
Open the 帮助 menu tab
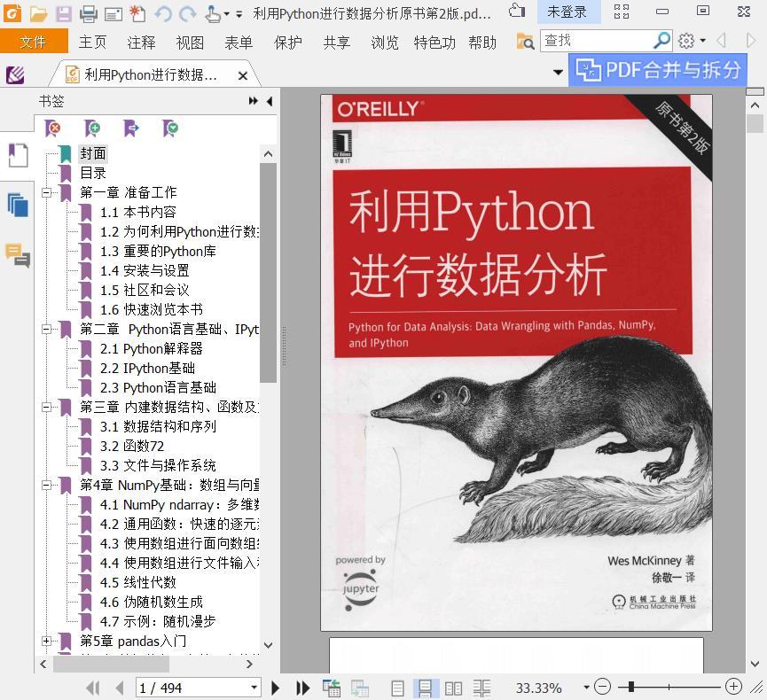482,43
